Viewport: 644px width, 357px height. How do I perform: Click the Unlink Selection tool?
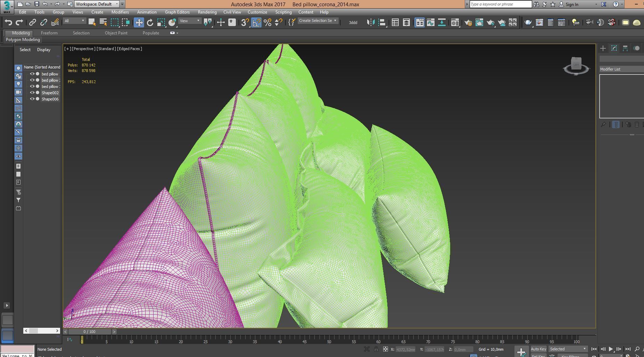[x=43, y=23]
